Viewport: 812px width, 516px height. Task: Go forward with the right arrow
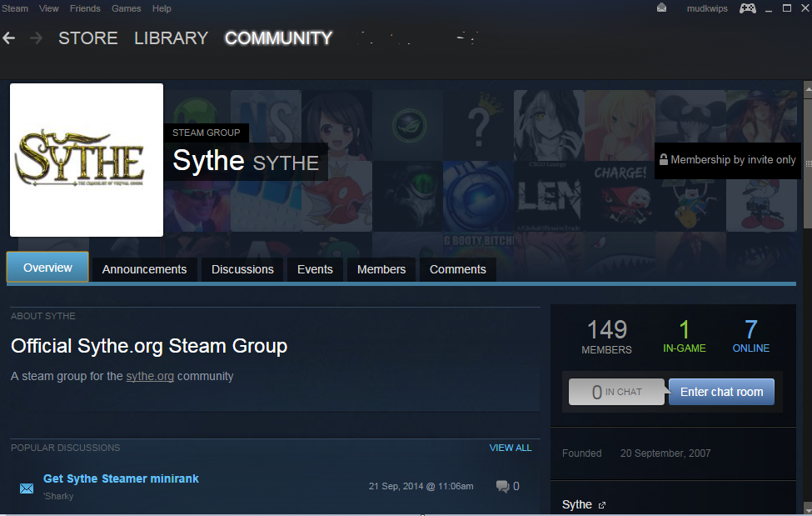[x=36, y=38]
